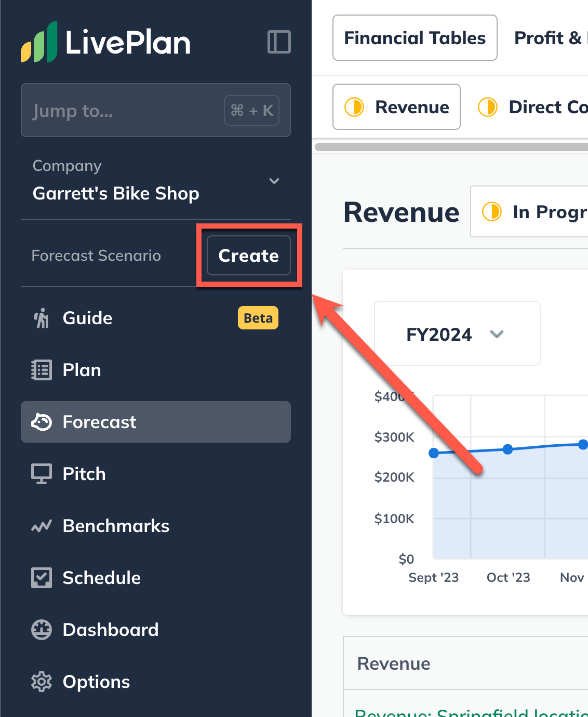Click the Create forecast scenario button
The image size is (588, 717).
pyautogui.click(x=249, y=256)
